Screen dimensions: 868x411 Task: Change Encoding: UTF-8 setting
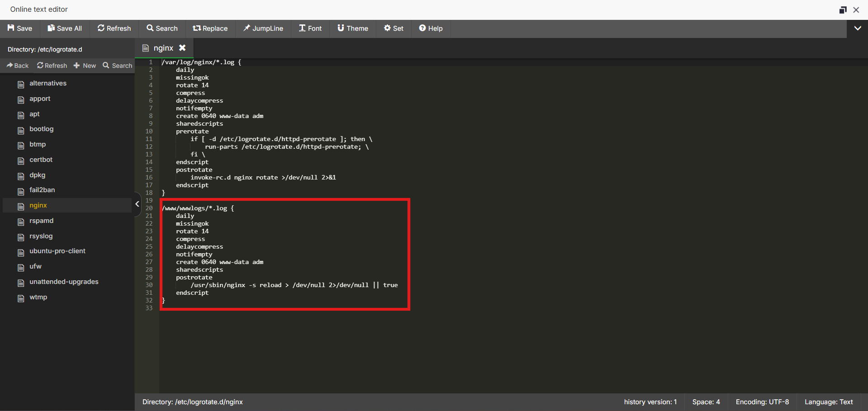[762, 402]
